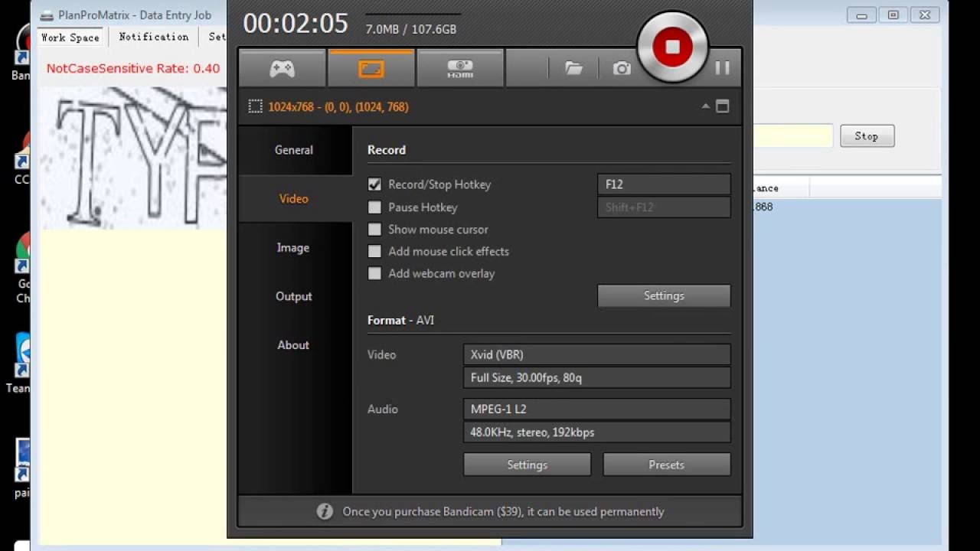Enable the Pause Hotkey checkbox
This screenshot has width=980, height=551.
pyautogui.click(x=374, y=207)
